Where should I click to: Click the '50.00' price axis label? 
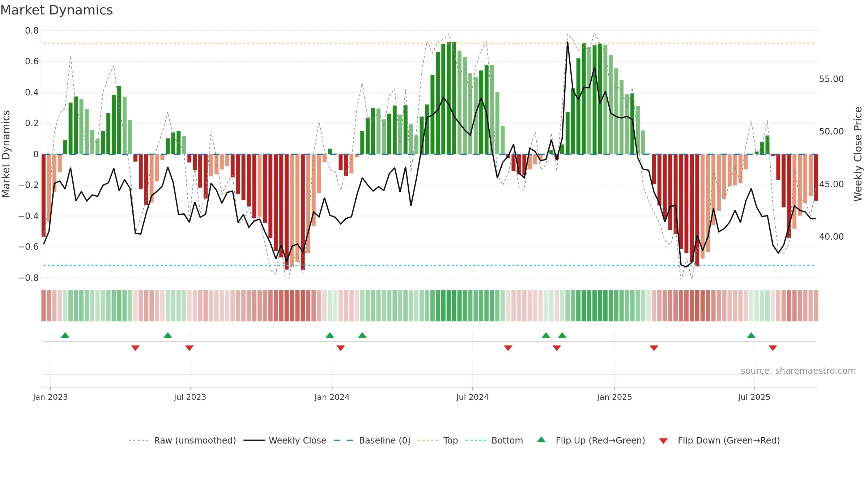click(831, 132)
